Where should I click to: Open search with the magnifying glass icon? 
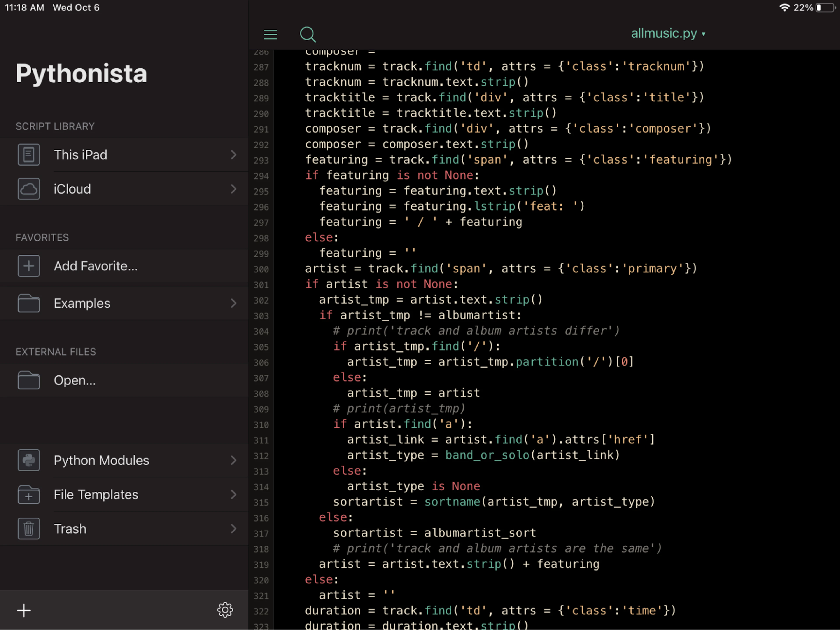point(308,35)
